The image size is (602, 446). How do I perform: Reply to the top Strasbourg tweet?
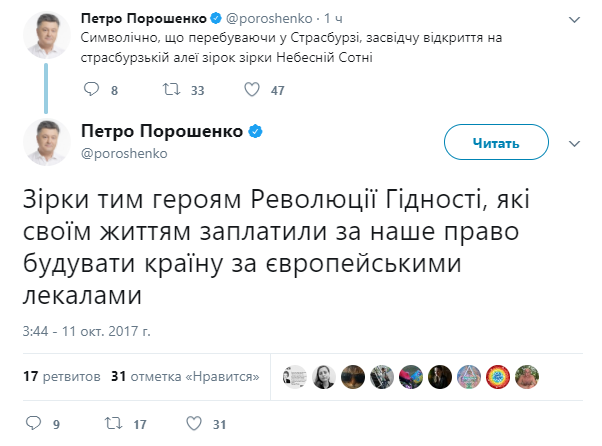tap(92, 90)
